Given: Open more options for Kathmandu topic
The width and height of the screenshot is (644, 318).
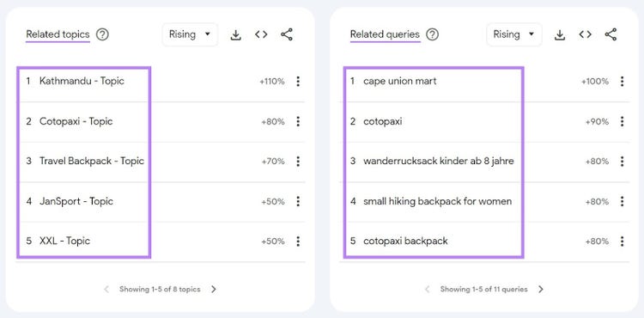Looking at the screenshot, I should (298, 82).
